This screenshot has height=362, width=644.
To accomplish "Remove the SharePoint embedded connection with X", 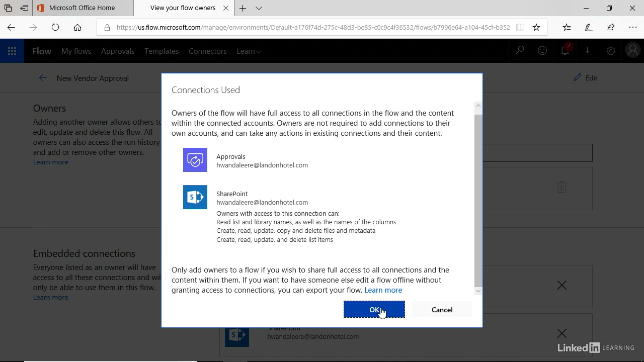I will click(562, 333).
